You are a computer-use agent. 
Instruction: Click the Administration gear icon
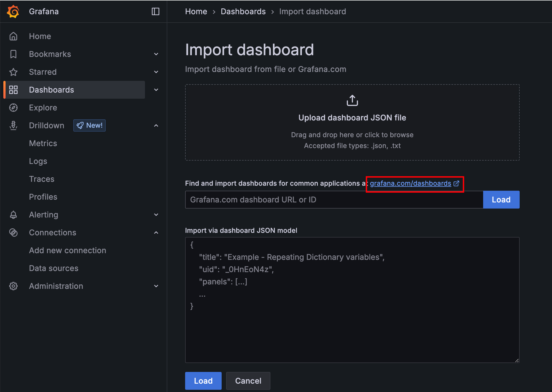coord(13,286)
